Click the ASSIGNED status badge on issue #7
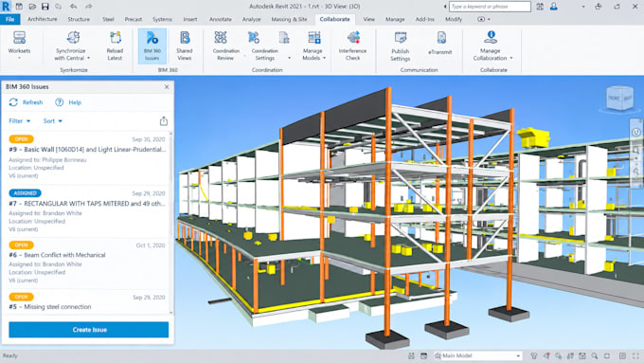Screen dimensions: 644x363 click(25, 192)
